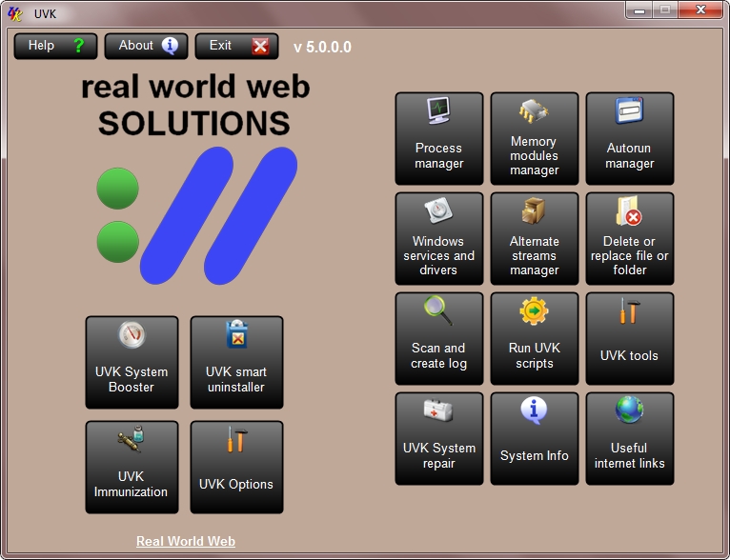This screenshot has width=730, height=560.
Task: Open UVK Options
Action: pos(236,467)
